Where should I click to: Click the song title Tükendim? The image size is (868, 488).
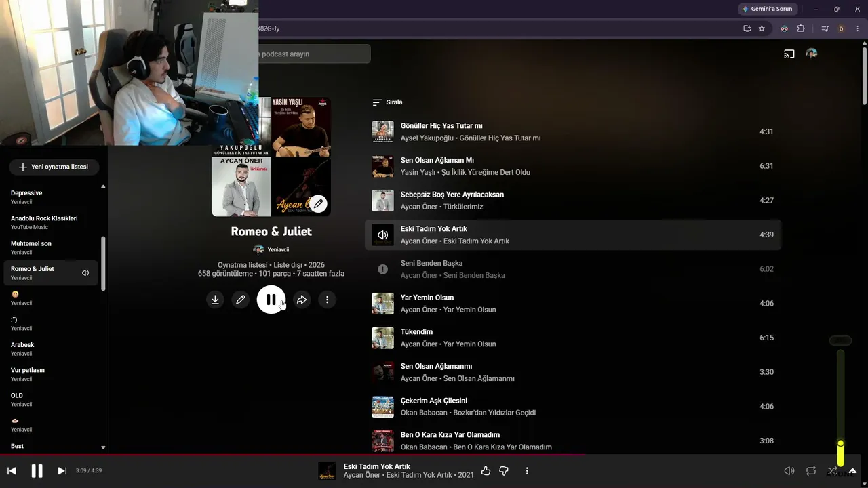416,332
